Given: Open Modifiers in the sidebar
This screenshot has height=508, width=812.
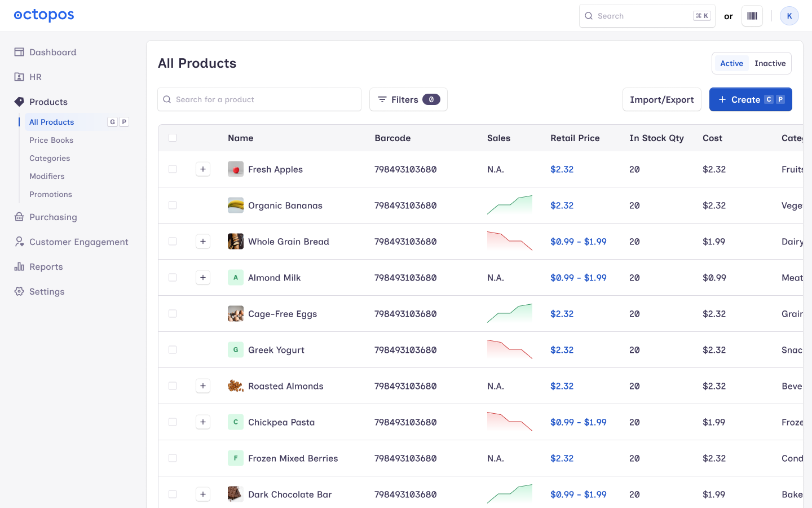Looking at the screenshot, I should [x=47, y=176].
